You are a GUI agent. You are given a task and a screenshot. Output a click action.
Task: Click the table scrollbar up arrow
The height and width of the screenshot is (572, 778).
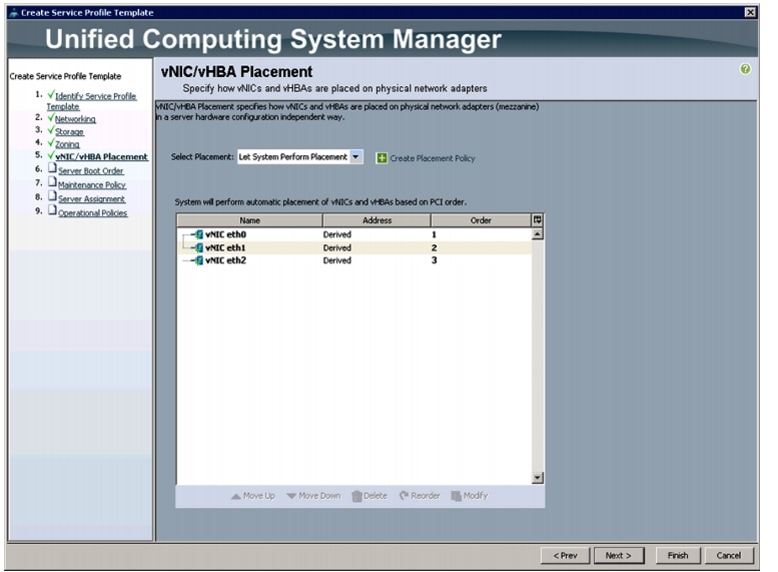[537, 234]
